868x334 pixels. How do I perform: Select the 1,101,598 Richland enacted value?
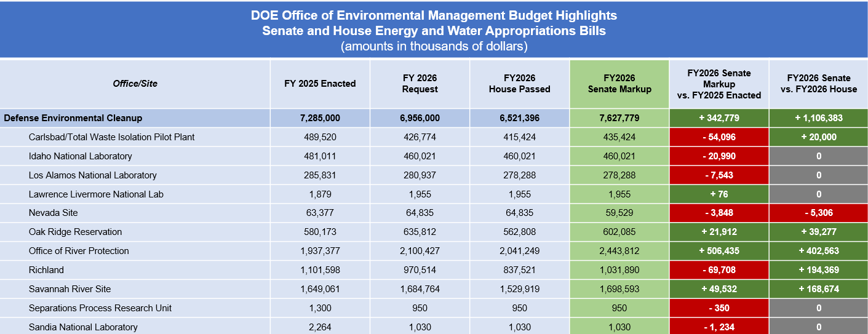pos(320,270)
